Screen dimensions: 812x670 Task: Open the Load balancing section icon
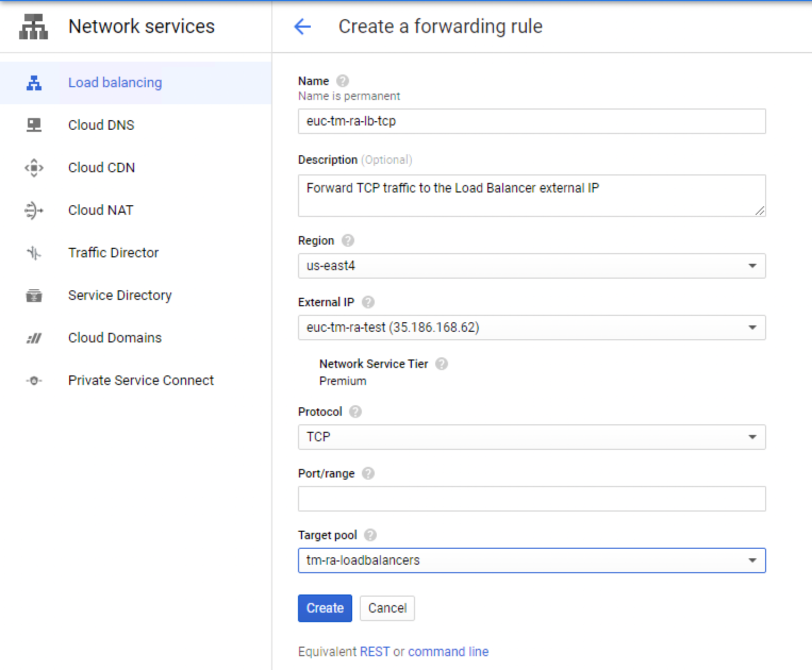pos(34,82)
